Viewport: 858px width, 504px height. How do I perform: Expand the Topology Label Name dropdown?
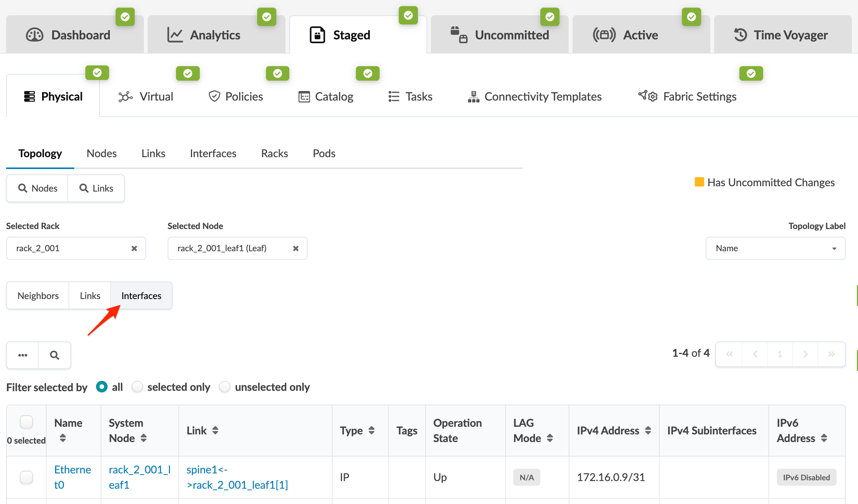click(x=775, y=249)
